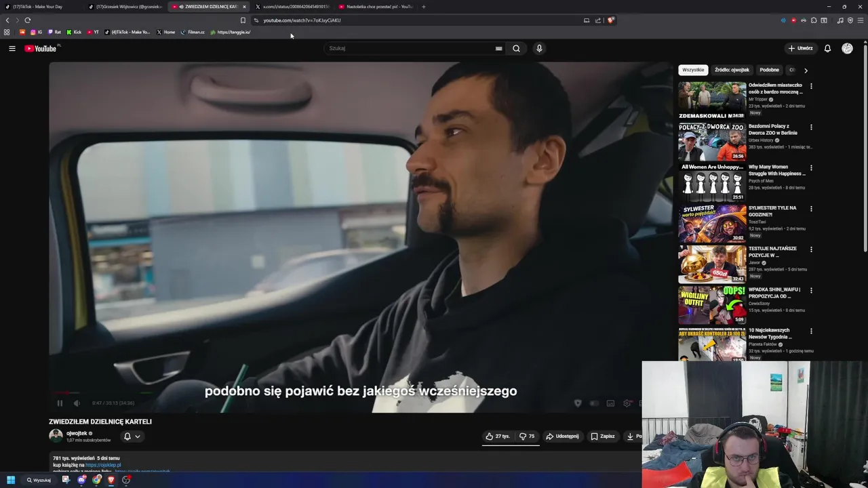
Task: Open Brave Shields lion icon
Action: tap(610, 20)
